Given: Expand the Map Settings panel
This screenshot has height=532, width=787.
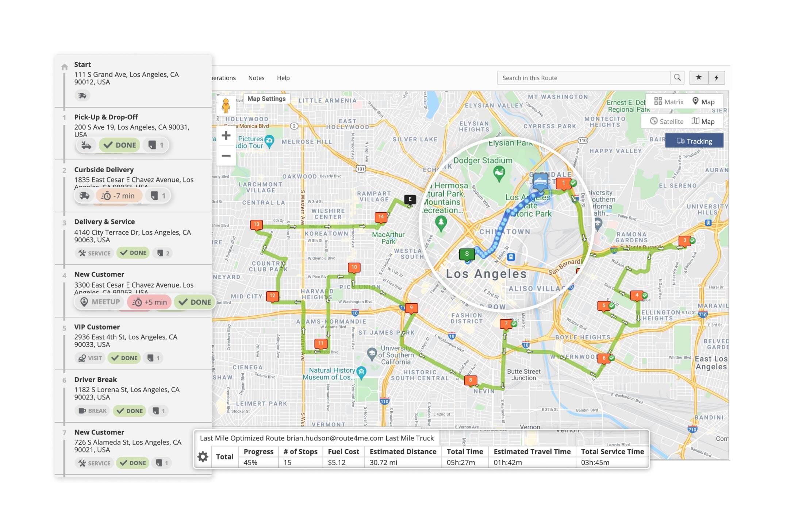Looking at the screenshot, I should tap(266, 99).
